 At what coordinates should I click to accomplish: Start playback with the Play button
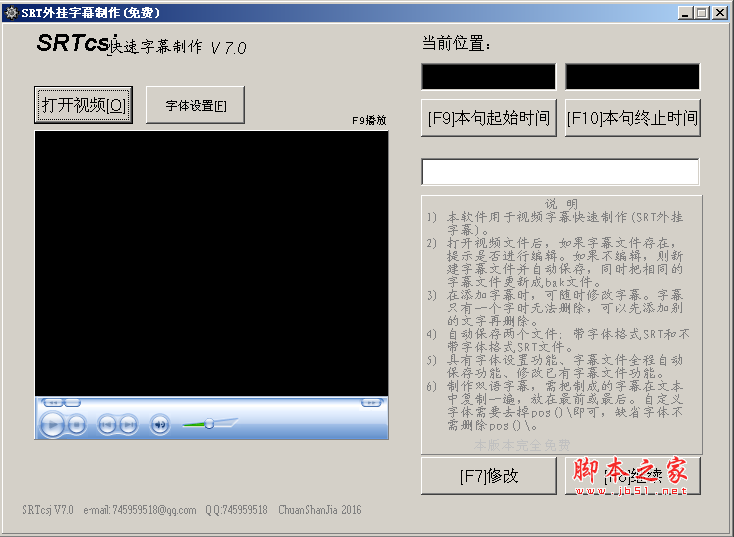(52, 425)
